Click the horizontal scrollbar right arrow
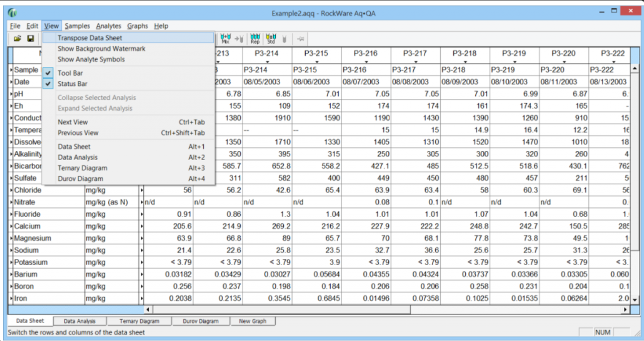This screenshot has width=644, height=341. pyautogui.click(x=625, y=310)
